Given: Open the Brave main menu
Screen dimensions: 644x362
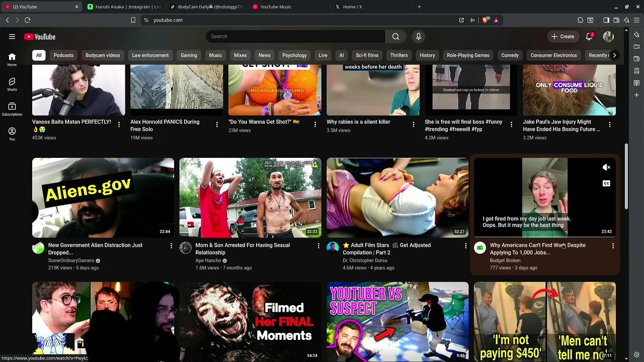Looking at the screenshot, I should (x=636, y=20).
